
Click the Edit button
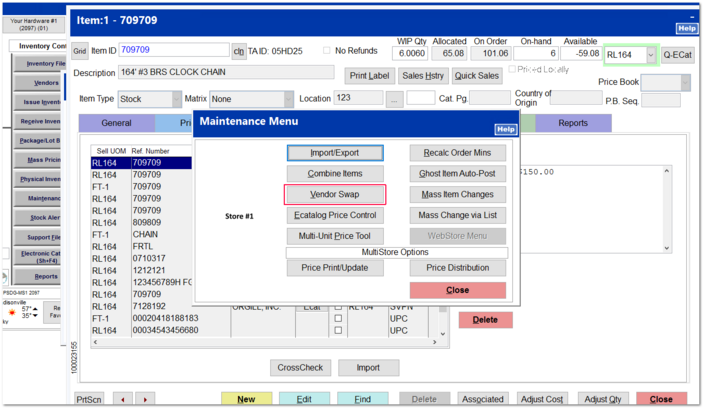tap(304, 399)
